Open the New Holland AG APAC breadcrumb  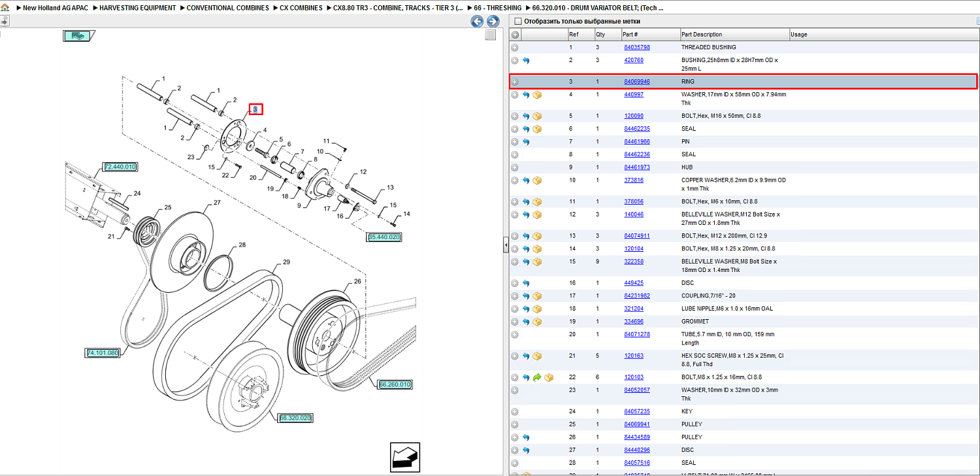click(x=56, y=8)
